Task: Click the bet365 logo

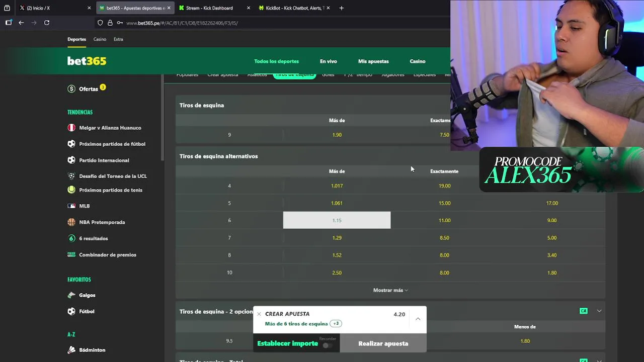Action: coord(87,61)
